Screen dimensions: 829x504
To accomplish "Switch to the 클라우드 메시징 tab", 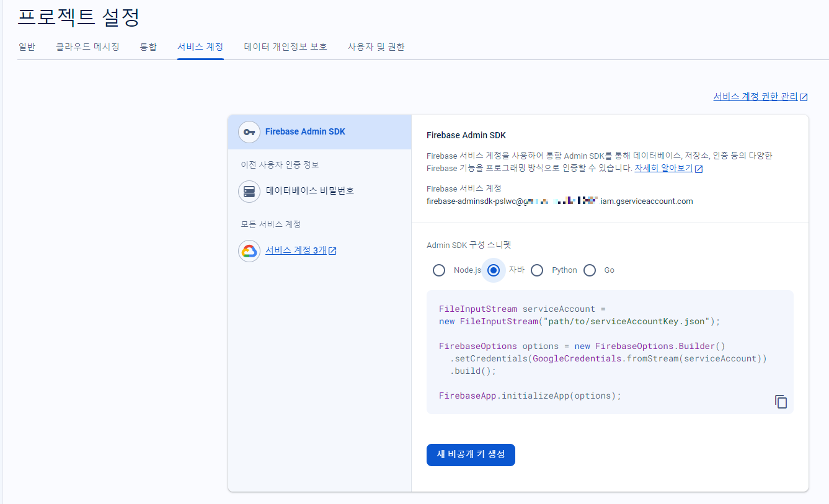I will [x=87, y=47].
